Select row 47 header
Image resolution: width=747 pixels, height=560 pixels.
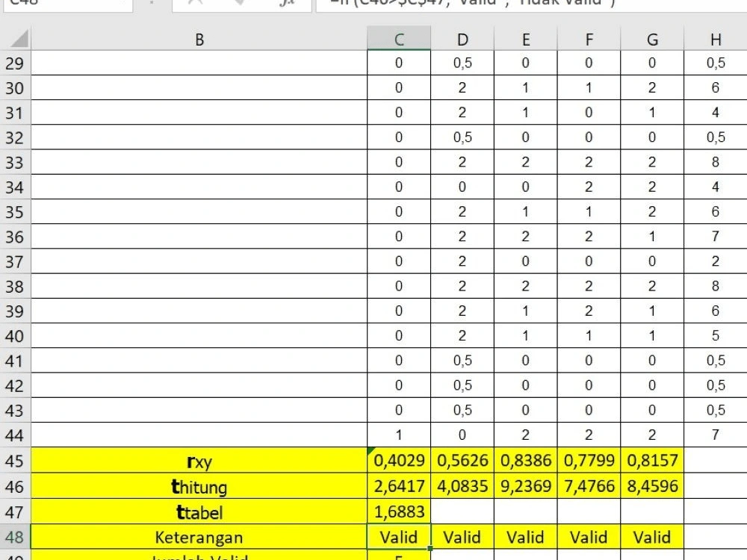15,511
